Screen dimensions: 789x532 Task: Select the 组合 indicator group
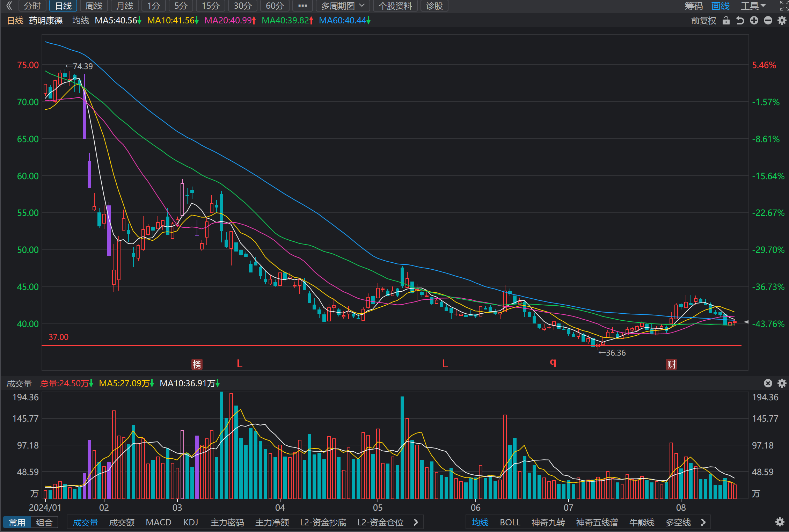44,522
